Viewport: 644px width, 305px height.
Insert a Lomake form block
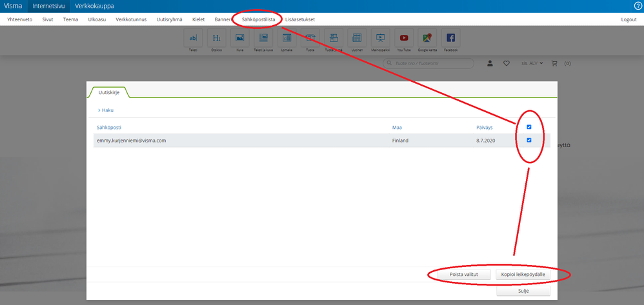(287, 38)
